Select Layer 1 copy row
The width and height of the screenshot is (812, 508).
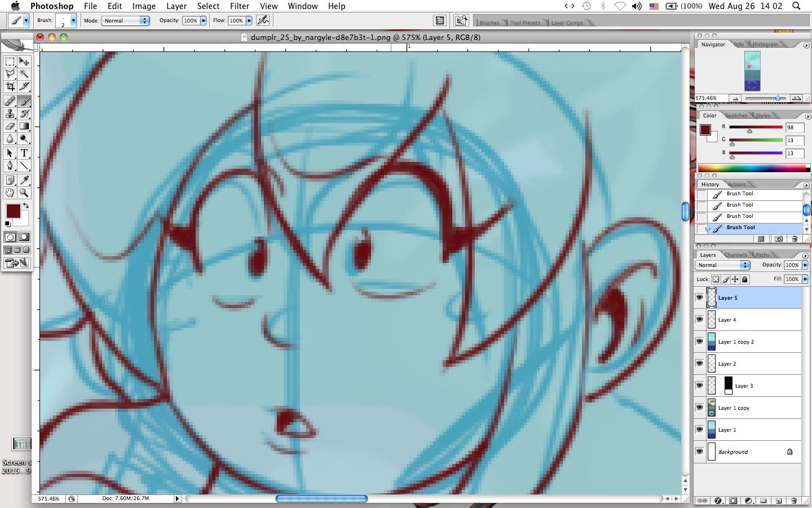[x=748, y=408]
